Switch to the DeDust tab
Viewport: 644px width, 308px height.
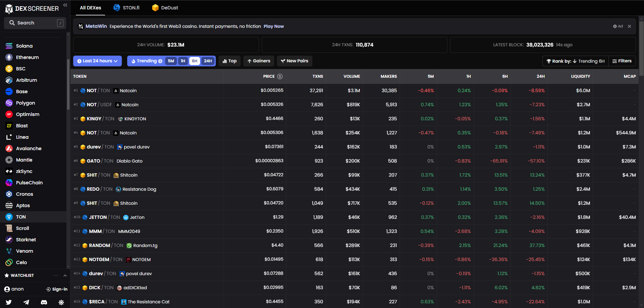165,8
